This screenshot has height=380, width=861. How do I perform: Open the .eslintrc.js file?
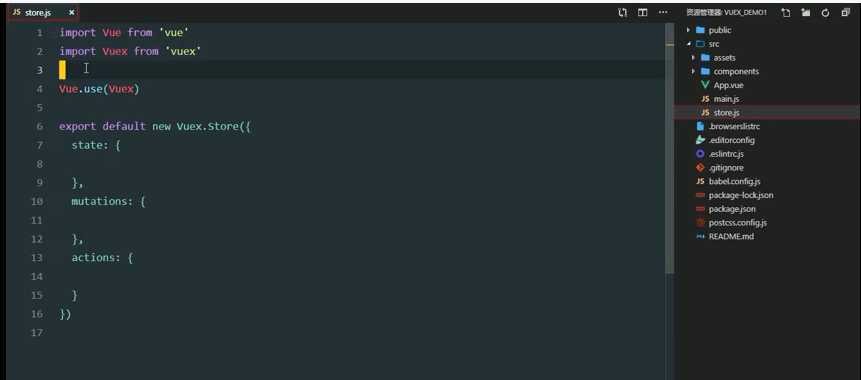tap(726, 154)
